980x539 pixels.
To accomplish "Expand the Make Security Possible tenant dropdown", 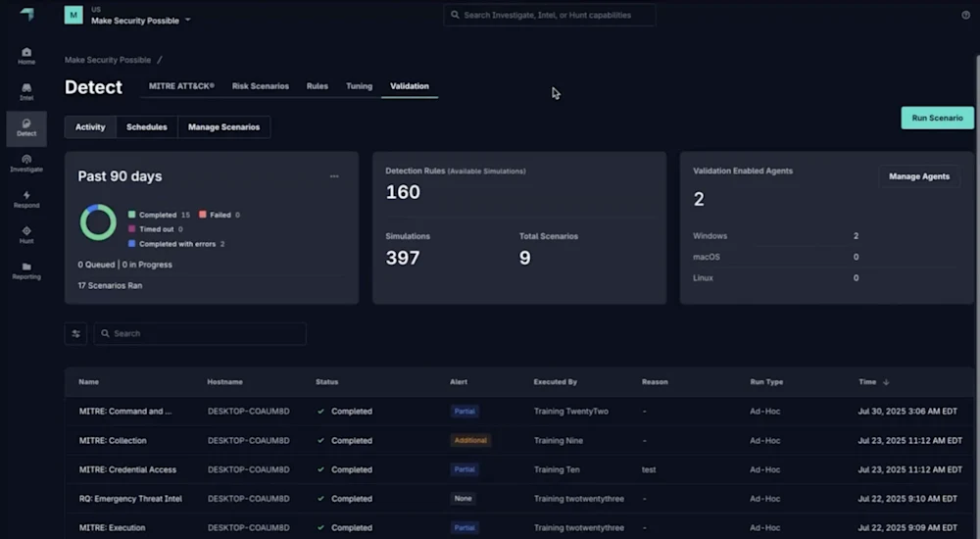I will [187, 20].
